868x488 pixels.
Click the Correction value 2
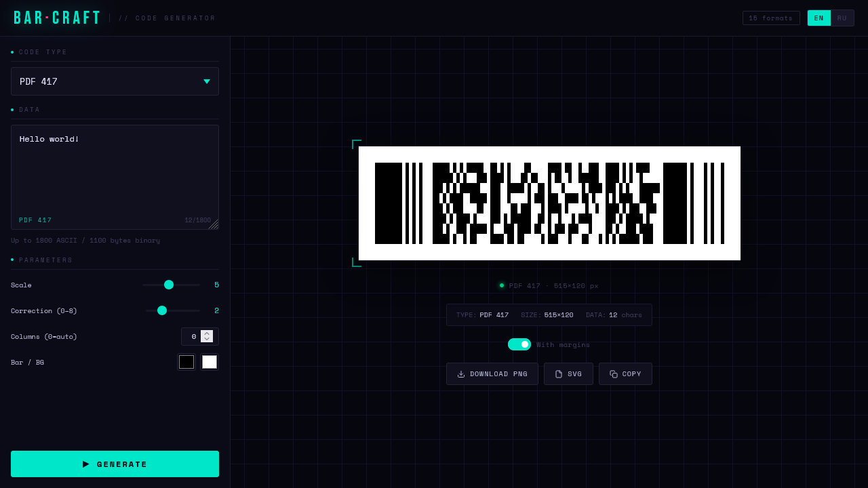coord(216,310)
